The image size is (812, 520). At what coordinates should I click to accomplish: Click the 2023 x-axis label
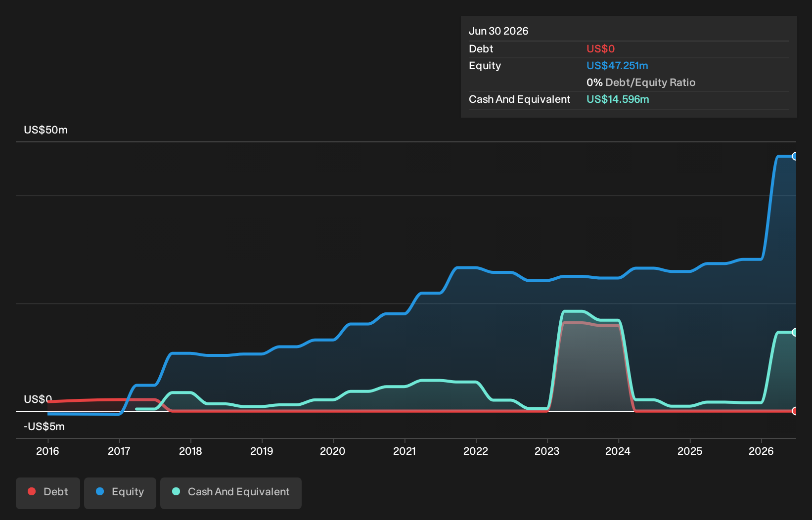tap(547, 451)
